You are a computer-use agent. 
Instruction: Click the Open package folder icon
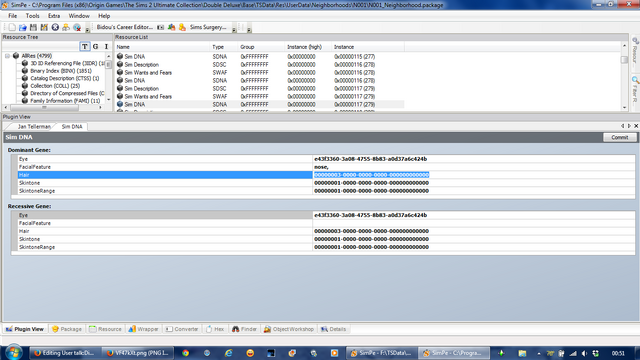[23, 27]
